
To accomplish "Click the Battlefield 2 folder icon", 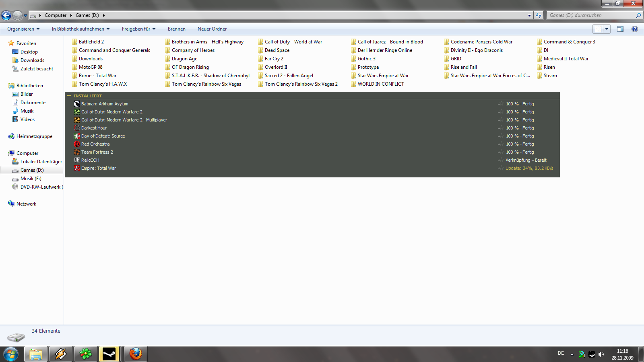I will (75, 42).
